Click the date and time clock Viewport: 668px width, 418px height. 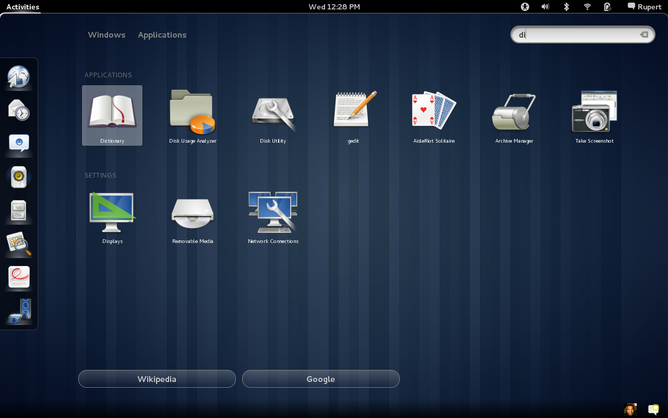tap(334, 7)
